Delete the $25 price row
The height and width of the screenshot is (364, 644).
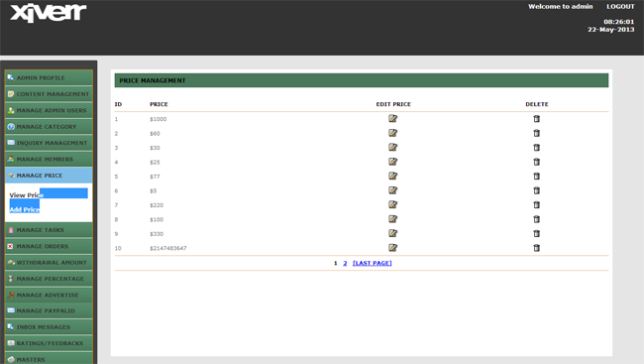tap(536, 162)
